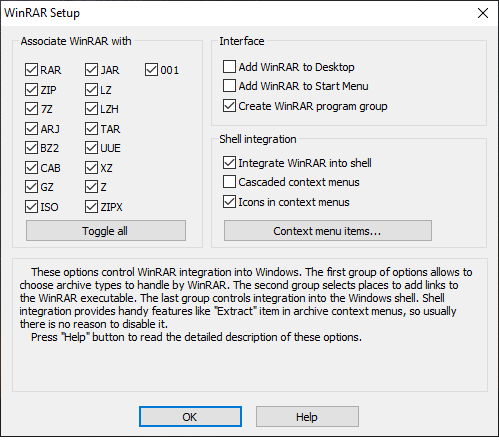Toggle the ZIP file association

tap(31, 90)
